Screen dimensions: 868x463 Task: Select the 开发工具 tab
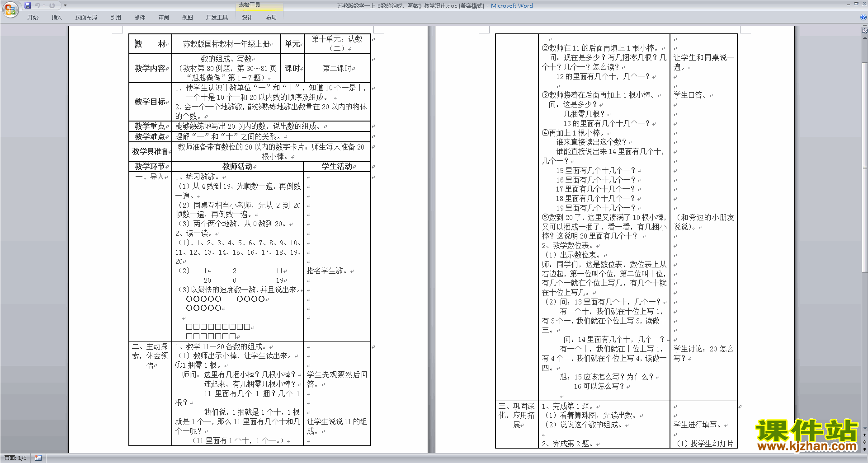(217, 17)
